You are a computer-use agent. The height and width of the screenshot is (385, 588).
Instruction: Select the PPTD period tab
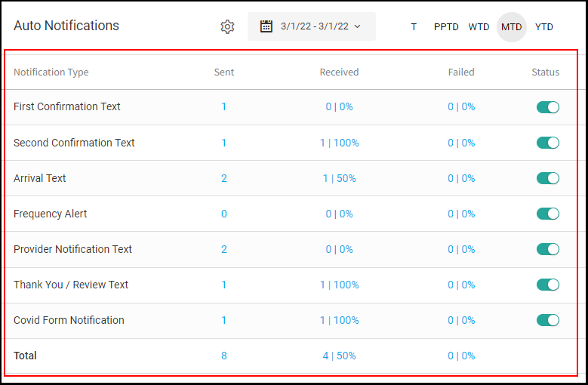click(x=446, y=27)
